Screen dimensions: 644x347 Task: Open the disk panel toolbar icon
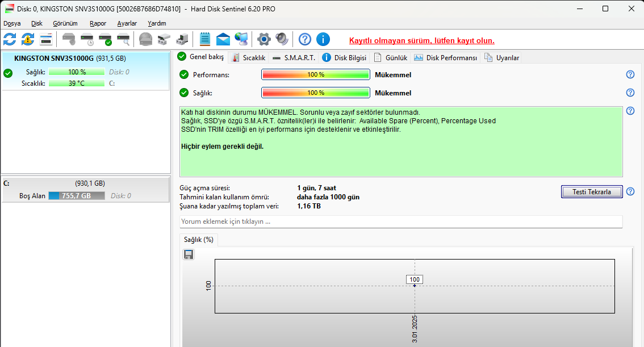point(46,39)
